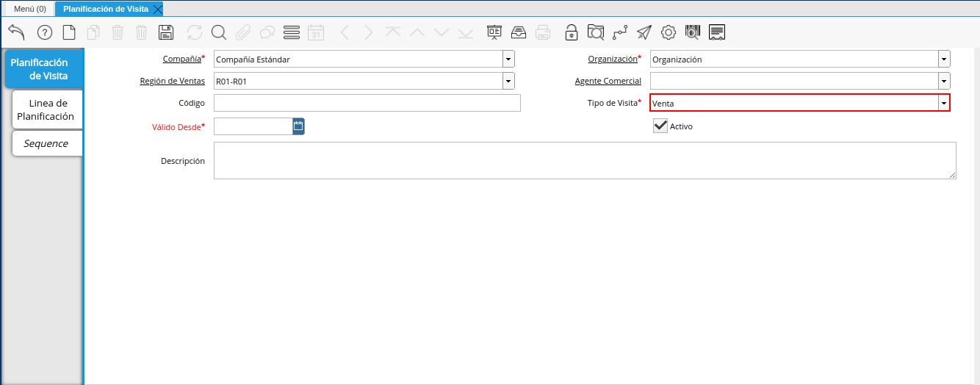Click into the Válido Desde date field
The image size is (980, 385).
253,126
